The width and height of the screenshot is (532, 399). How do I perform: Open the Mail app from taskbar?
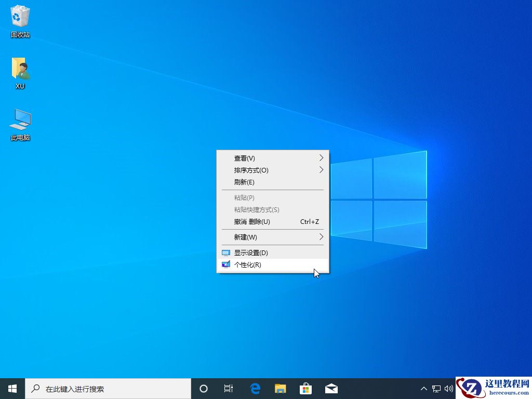pyautogui.click(x=331, y=388)
